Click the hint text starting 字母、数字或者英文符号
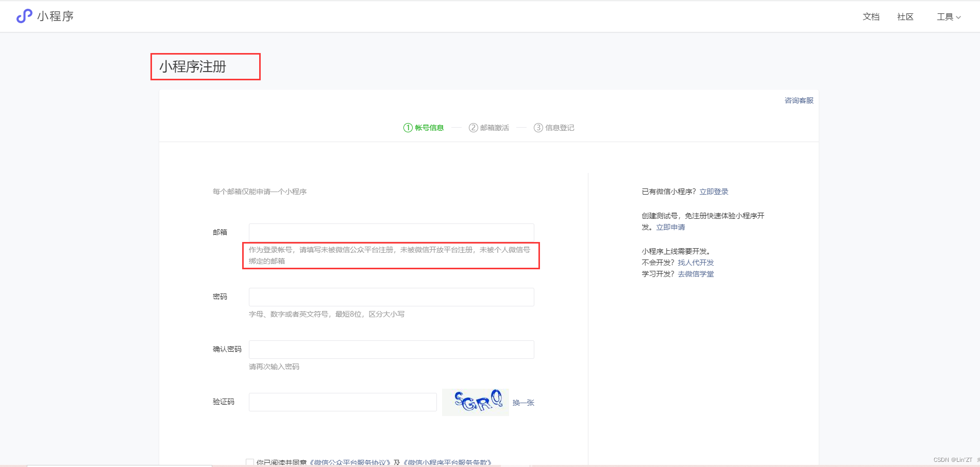The image size is (980, 467). click(327, 314)
